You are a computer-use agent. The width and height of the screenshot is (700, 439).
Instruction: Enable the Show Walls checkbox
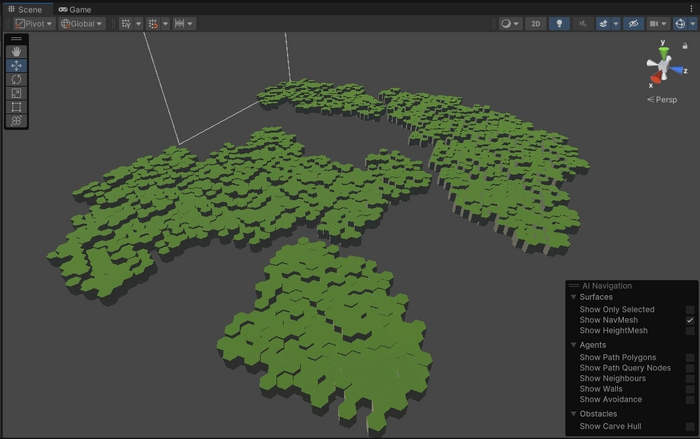690,389
